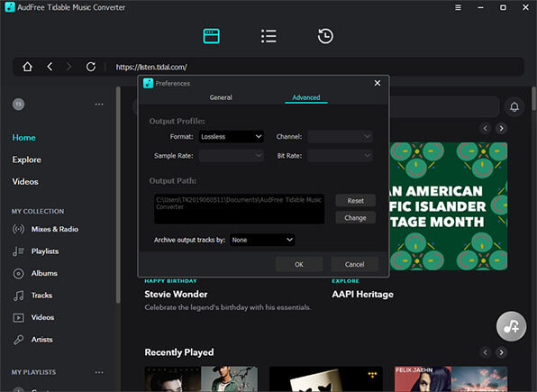Navigate forward with the right arrow
The image size is (537, 392).
(68, 67)
